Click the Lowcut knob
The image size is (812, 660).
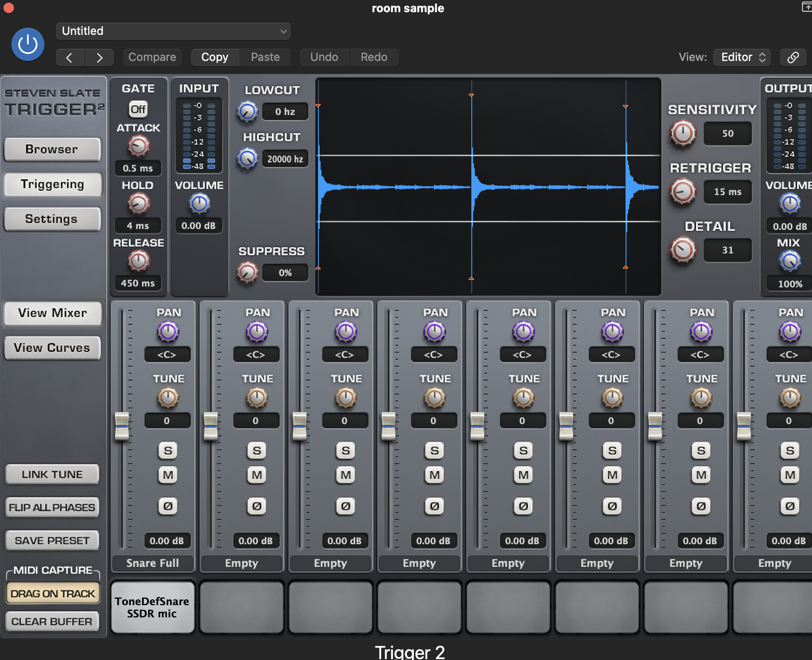tap(247, 111)
